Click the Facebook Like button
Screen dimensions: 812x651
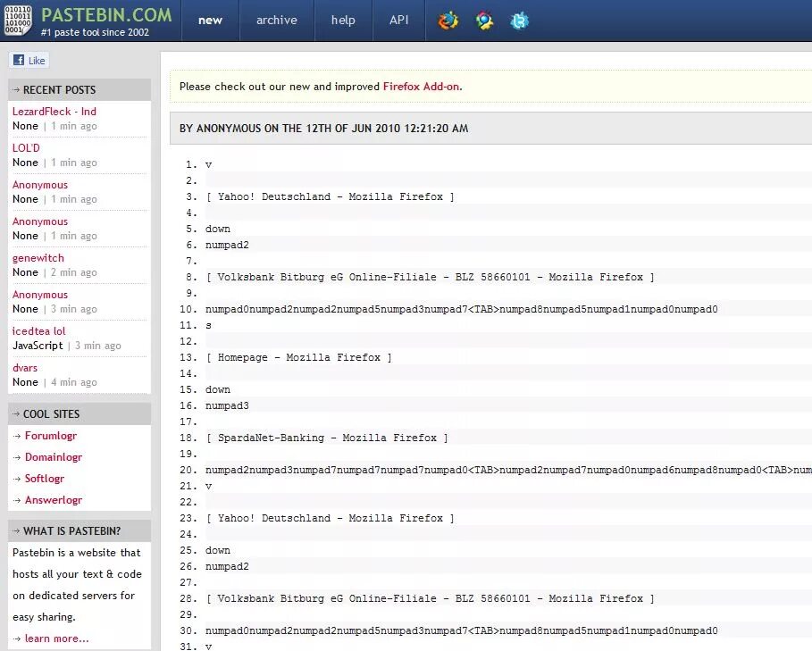coord(29,60)
